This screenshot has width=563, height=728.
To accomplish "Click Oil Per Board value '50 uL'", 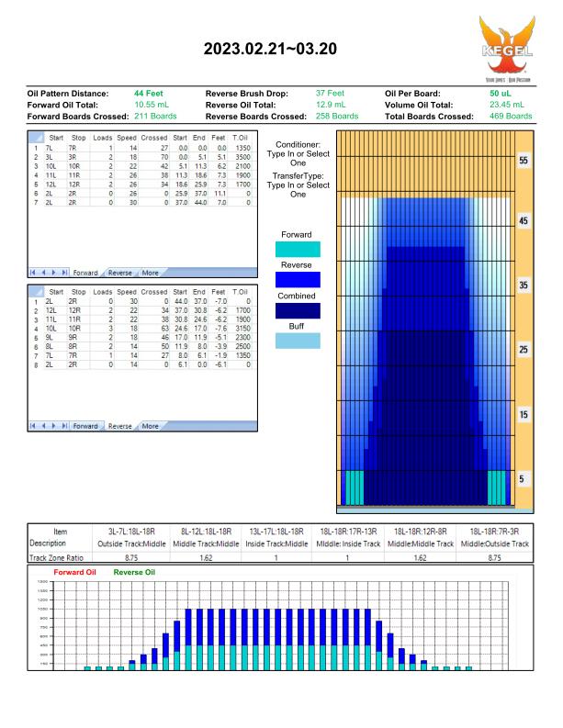I will [501, 94].
